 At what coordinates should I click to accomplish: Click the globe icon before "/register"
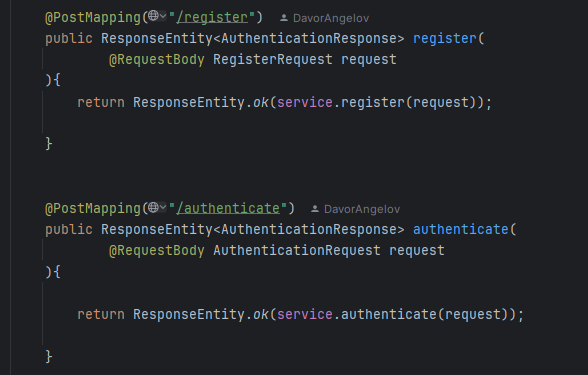(x=153, y=16)
